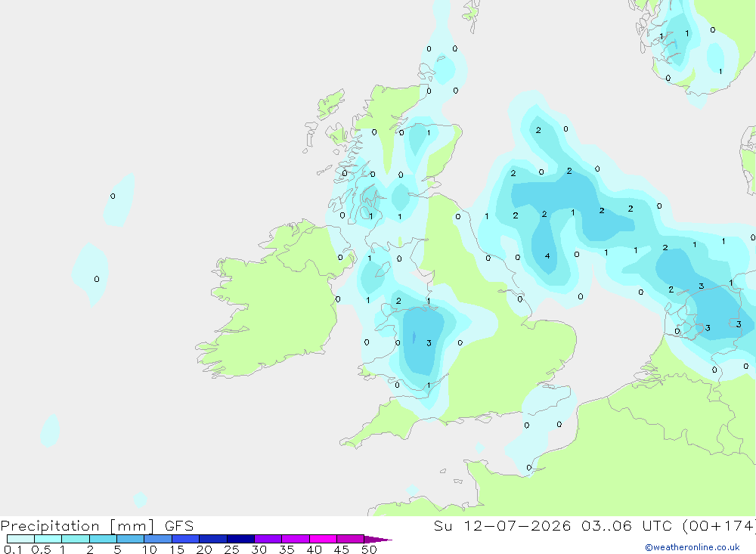The image size is (756, 554).
Task: Click the 'GFS' model label
Action: (x=179, y=526)
